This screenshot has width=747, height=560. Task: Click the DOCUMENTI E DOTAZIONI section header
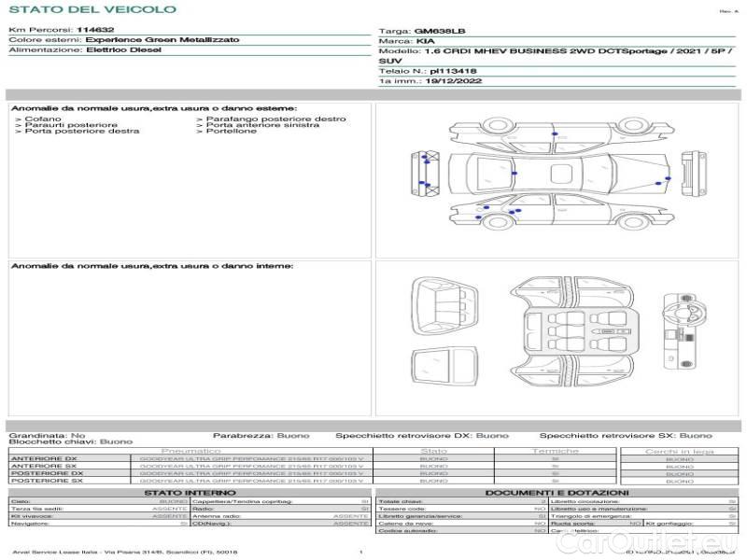pos(557,492)
